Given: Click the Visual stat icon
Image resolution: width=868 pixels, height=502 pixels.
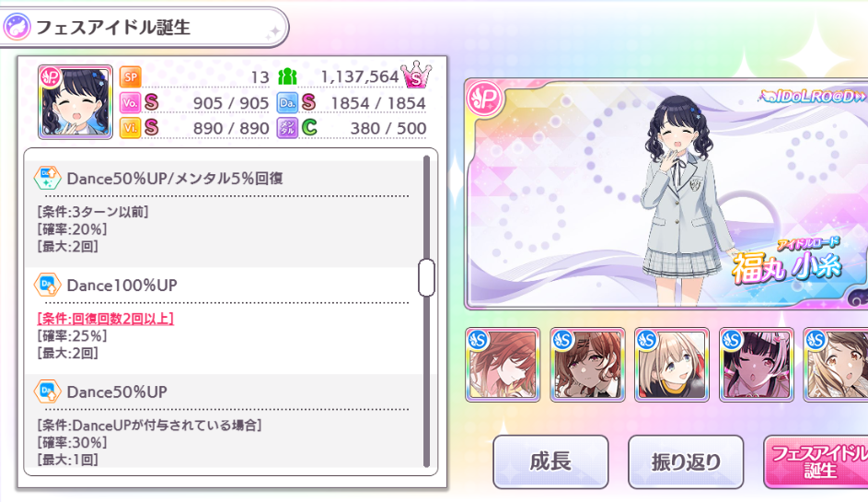Looking at the screenshot, I should (x=130, y=128).
